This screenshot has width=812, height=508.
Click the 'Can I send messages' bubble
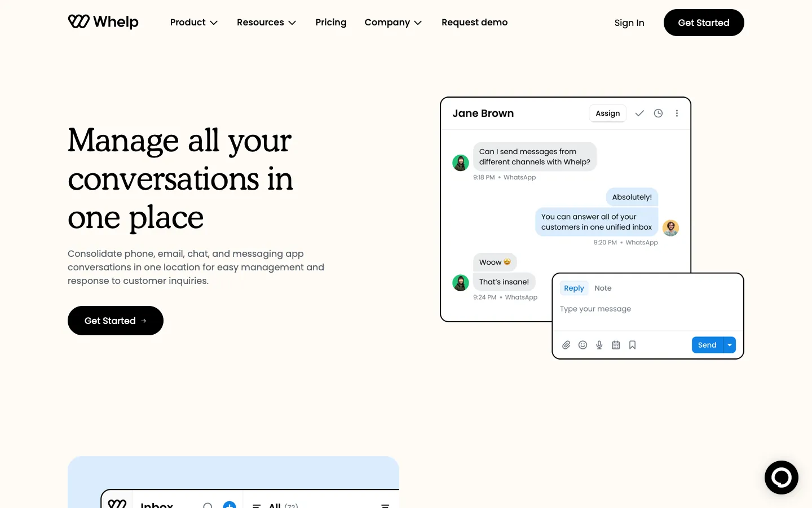click(535, 156)
